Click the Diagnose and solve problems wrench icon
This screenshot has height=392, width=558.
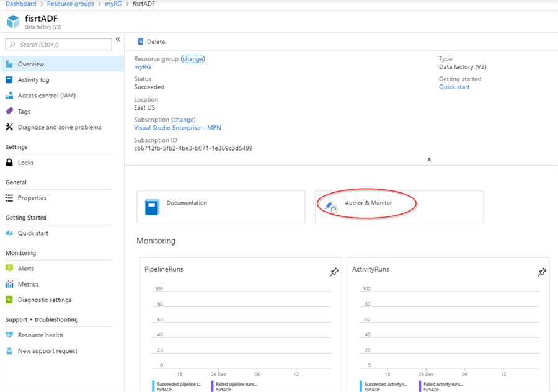click(9, 127)
